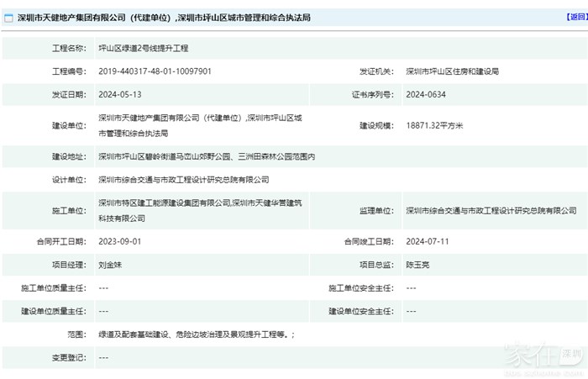Select project number 2019-440317-48-01-10097901

(155, 72)
